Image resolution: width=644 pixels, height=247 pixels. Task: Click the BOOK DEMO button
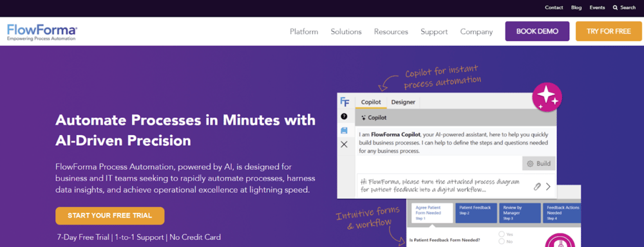pos(537,31)
